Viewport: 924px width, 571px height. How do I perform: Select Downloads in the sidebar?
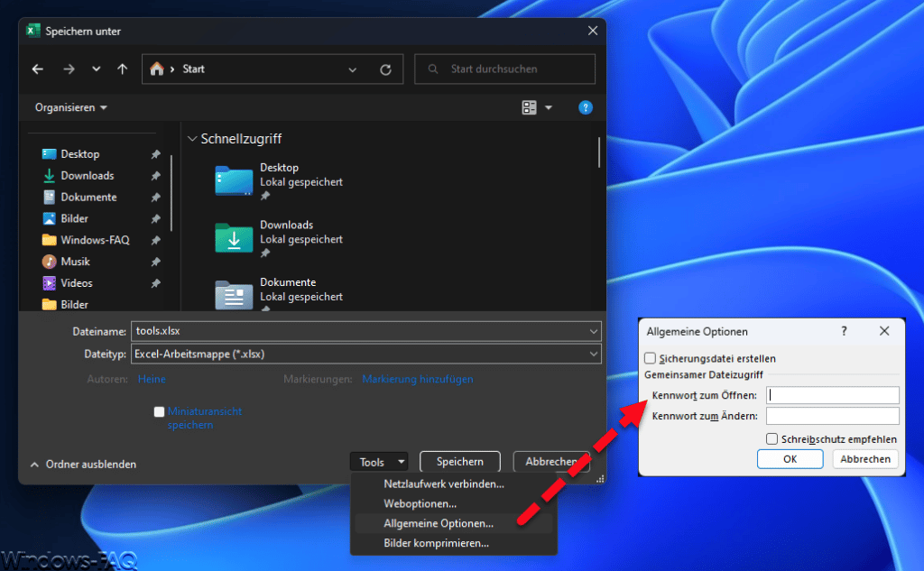click(x=87, y=176)
